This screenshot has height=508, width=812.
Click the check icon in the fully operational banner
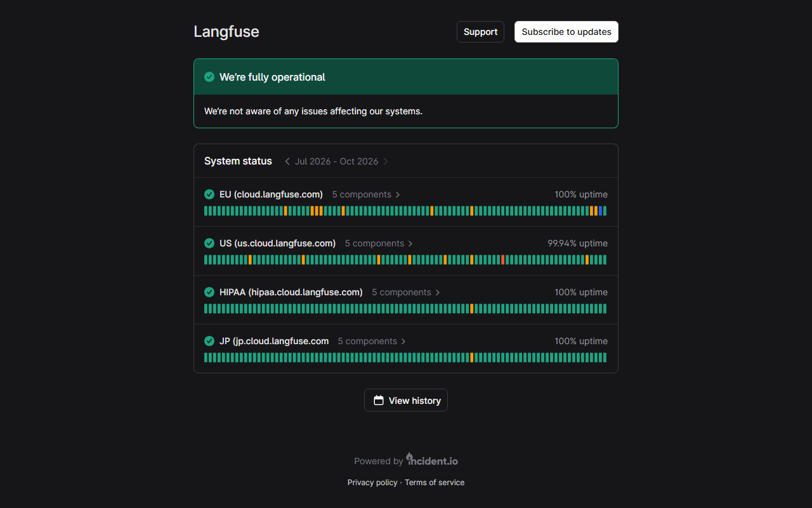pos(209,77)
